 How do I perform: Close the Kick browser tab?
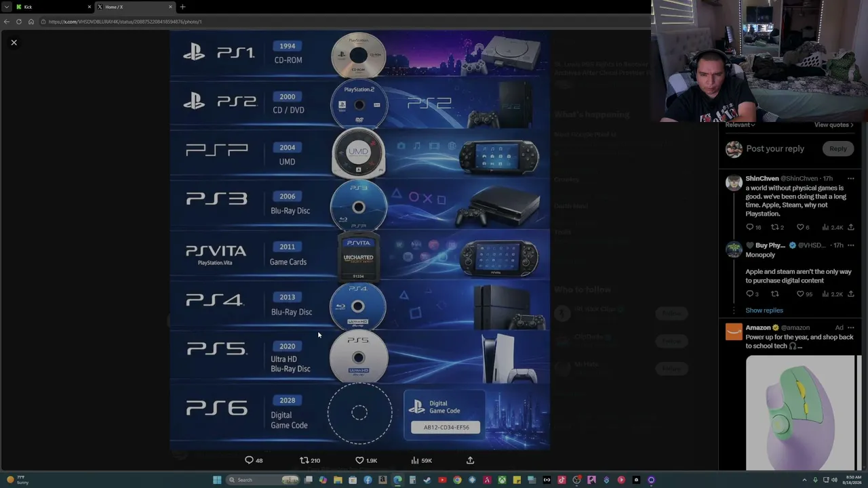(x=89, y=7)
